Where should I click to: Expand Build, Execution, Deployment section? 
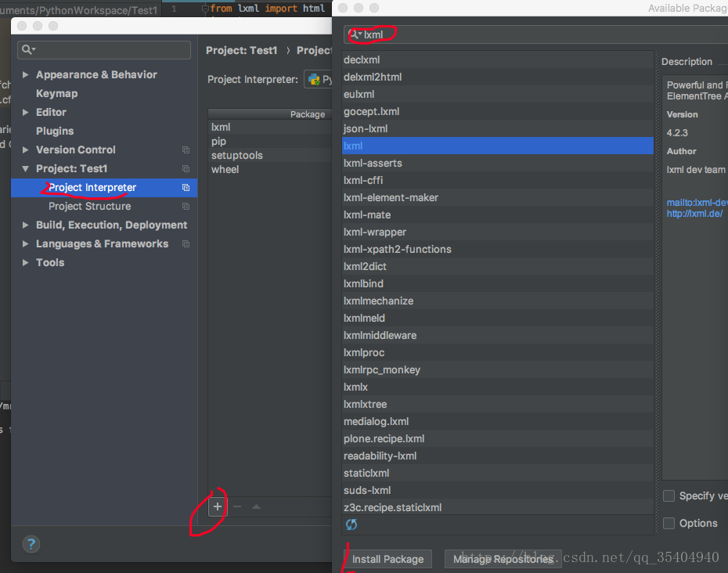click(x=26, y=225)
